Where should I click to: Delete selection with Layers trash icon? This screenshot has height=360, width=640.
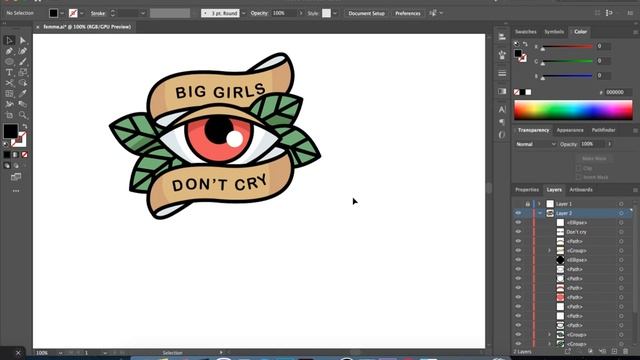[626, 351]
